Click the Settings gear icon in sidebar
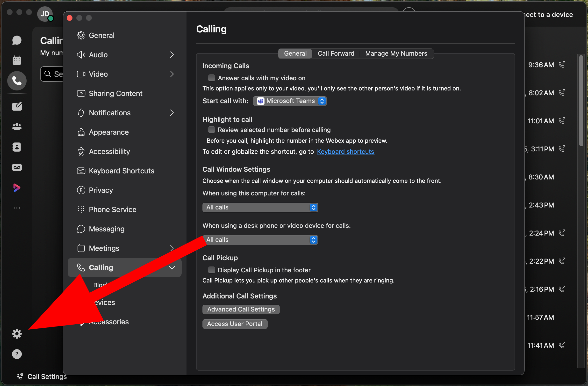 pos(17,334)
